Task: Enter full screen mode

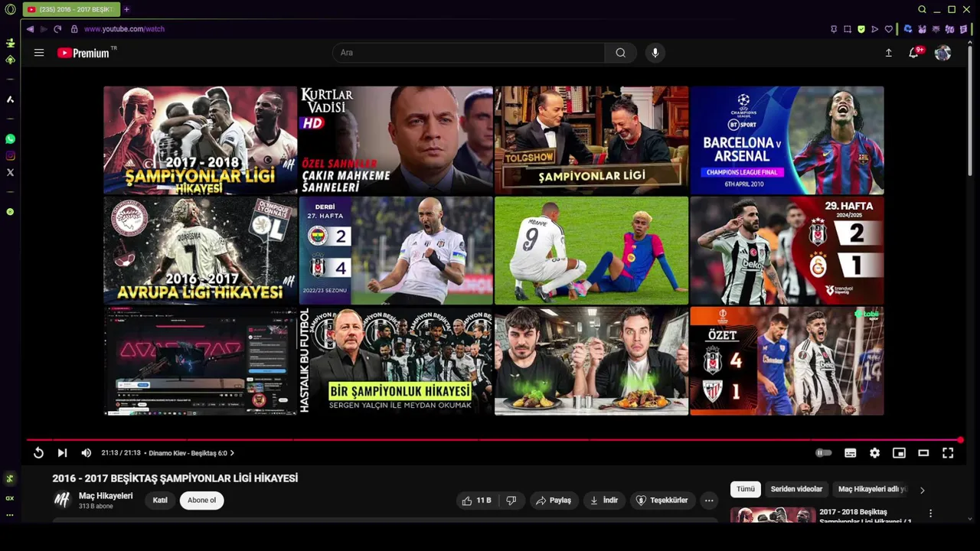Action: 948,453
